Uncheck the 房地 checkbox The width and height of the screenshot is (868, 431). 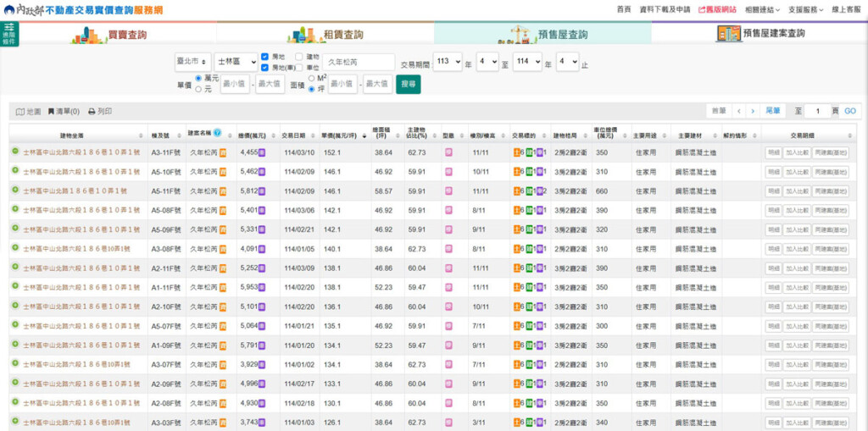[265, 57]
